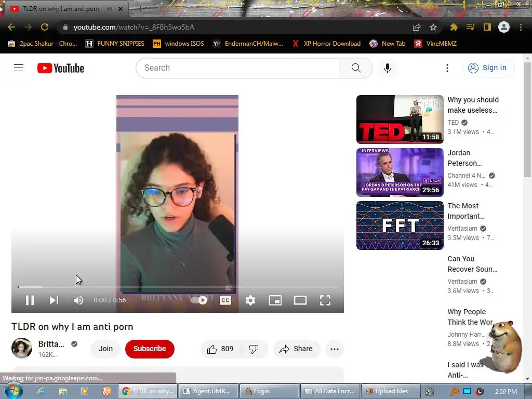Image resolution: width=532 pixels, height=399 pixels.
Task: Click the video title text
Action: click(72, 327)
